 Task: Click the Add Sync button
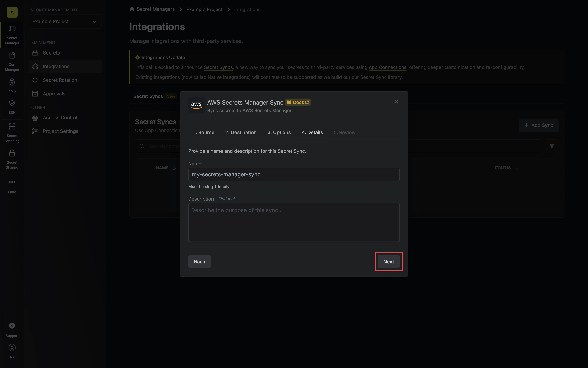539,125
